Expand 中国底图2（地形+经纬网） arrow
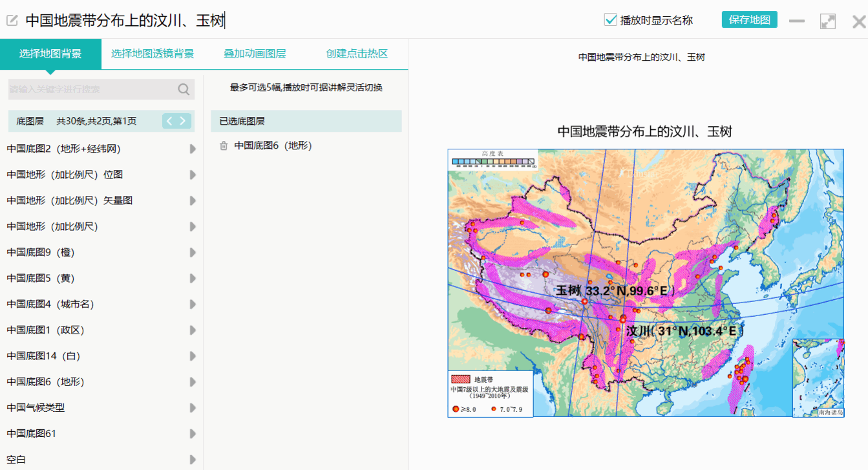This screenshot has width=868, height=470. point(193,149)
